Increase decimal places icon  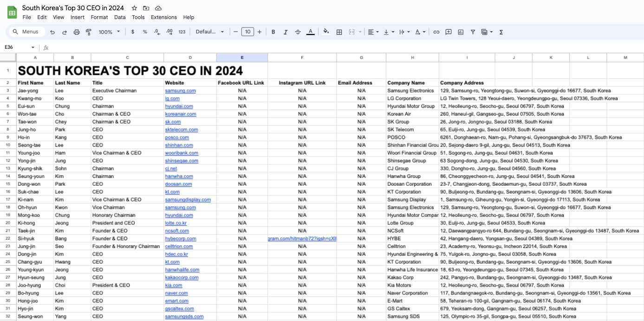click(169, 32)
